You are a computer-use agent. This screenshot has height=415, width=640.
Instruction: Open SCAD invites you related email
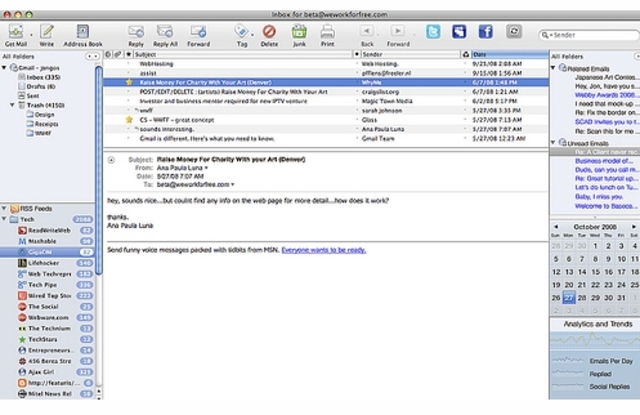[x=606, y=122]
